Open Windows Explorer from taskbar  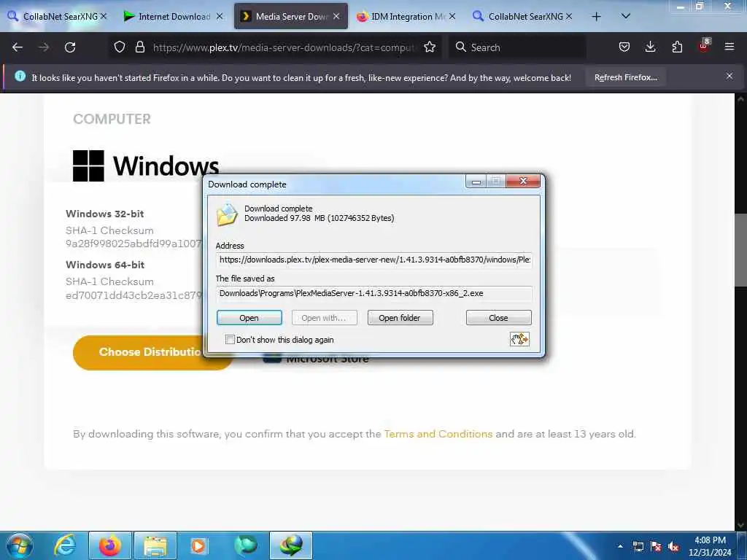pyautogui.click(x=155, y=545)
